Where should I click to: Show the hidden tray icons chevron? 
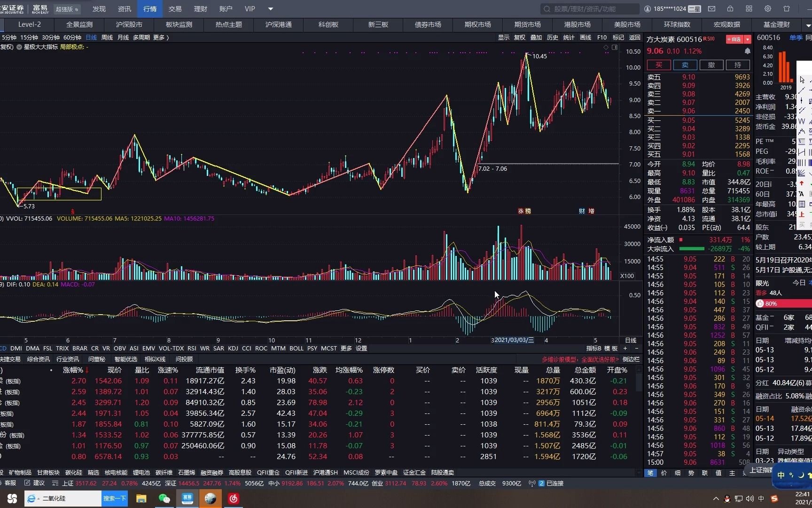pyautogui.click(x=716, y=499)
